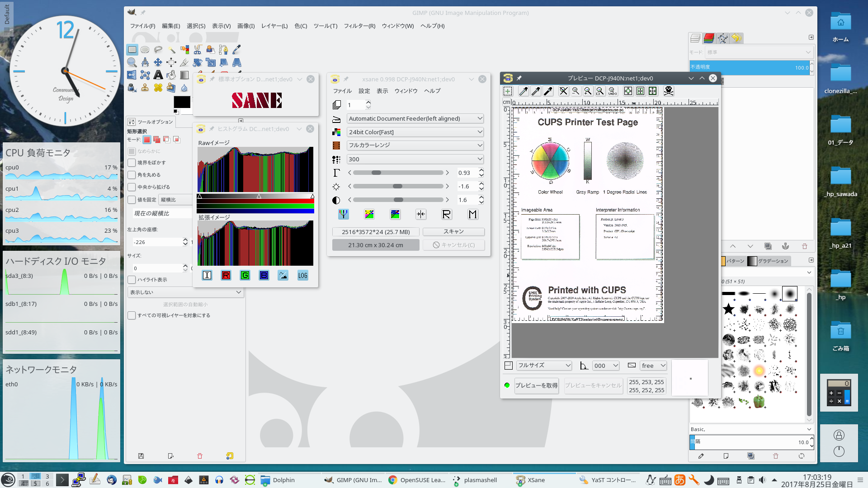
Task: Click the undo zoom icon in XSane preview
Action: click(x=613, y=91)
